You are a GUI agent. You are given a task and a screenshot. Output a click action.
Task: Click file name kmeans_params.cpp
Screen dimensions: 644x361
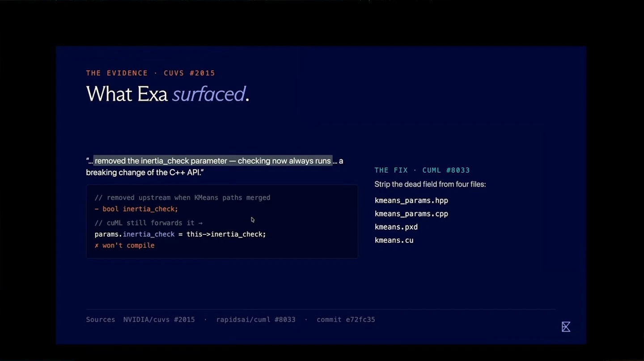tap(411, 214)
